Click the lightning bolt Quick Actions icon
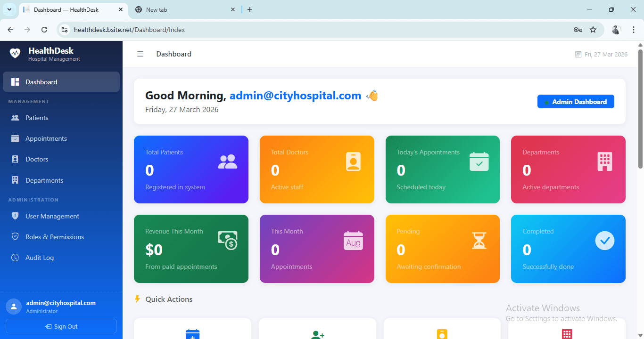Screen dimensions: 644x339 click(138, 299)
